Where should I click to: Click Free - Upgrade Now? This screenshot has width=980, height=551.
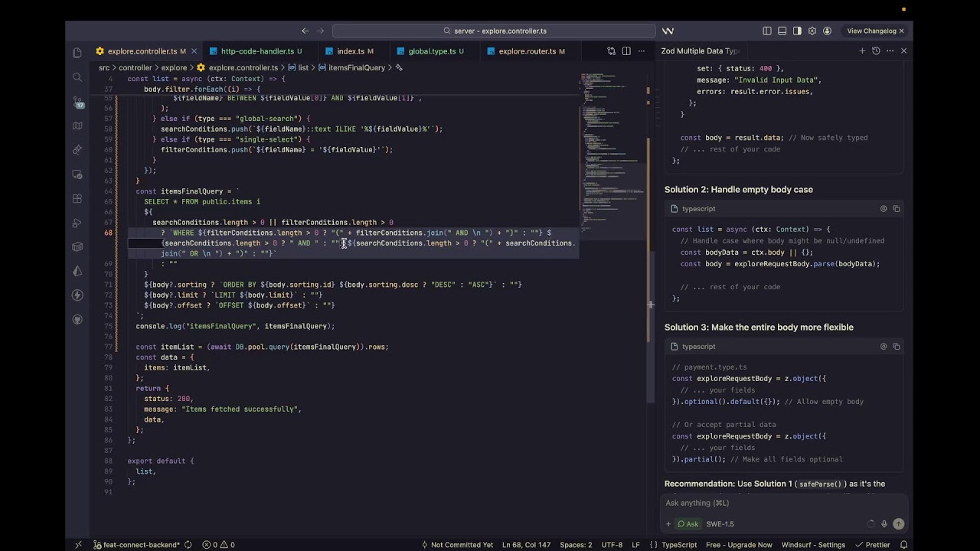tap(739, 545)
